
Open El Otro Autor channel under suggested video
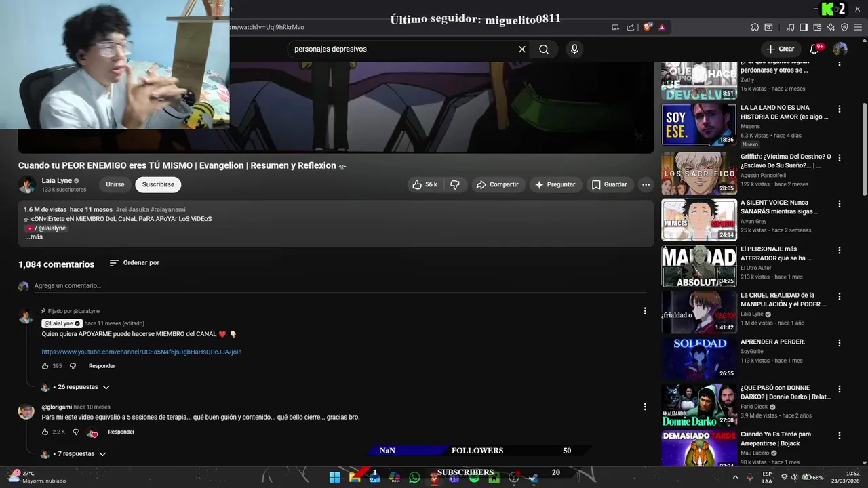tap(756, 268)
